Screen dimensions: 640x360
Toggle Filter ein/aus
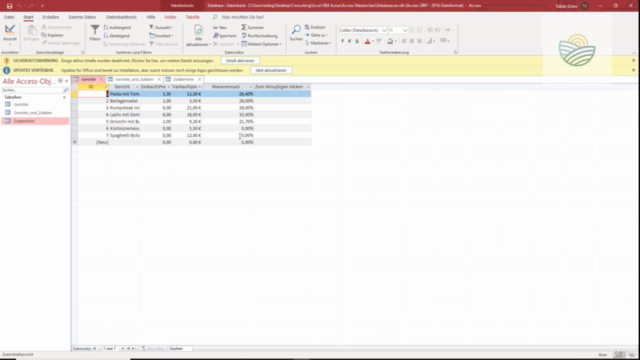coord(163,44)
